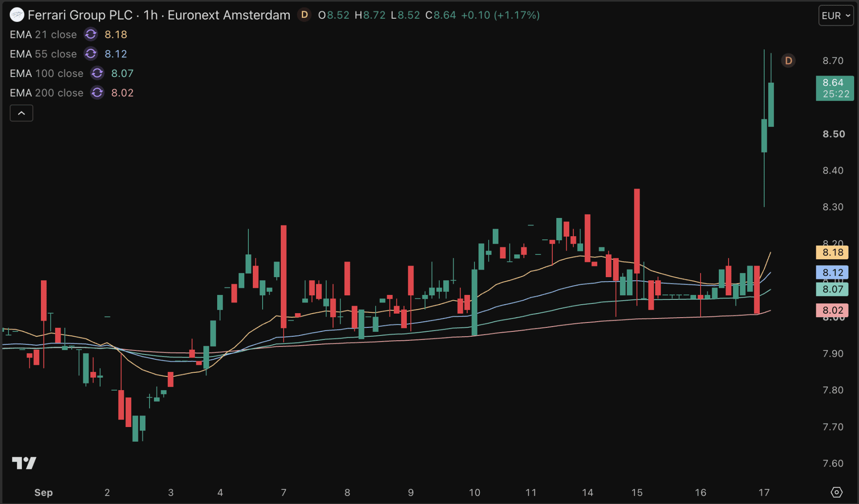Click the low value L8.52 in header
This screenshot has height=504, width=859.
click(x=405, y=15)
